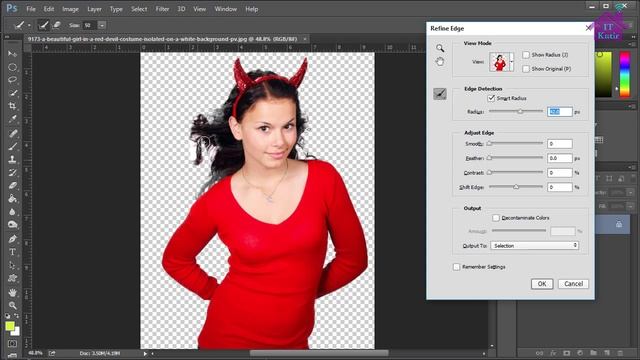Click the Zoom tool in Refine Edge dialog
Viewport: 640px width, 360px height.
pos(440,48)
